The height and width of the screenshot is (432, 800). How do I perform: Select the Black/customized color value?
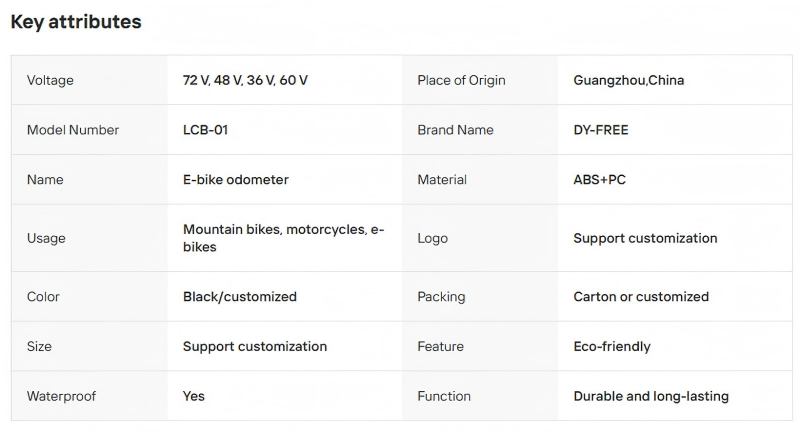[x=240, y=297]
